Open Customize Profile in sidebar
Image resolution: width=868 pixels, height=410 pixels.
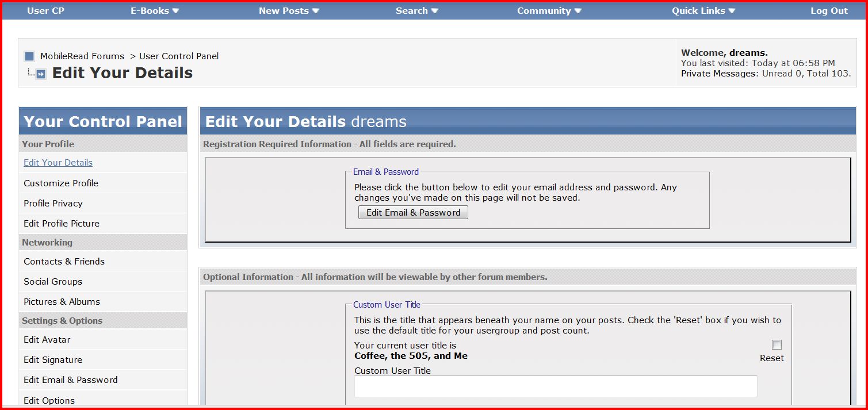click(x=61, y=183)
